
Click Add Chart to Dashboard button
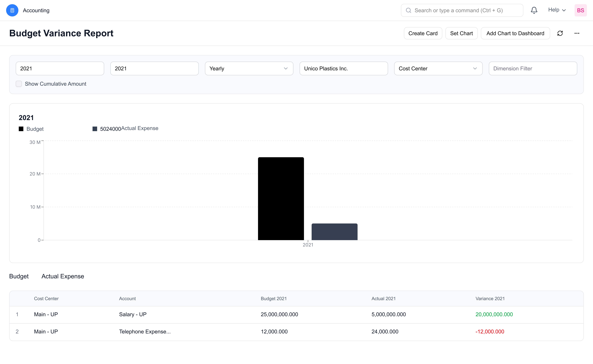coord(515,33)
